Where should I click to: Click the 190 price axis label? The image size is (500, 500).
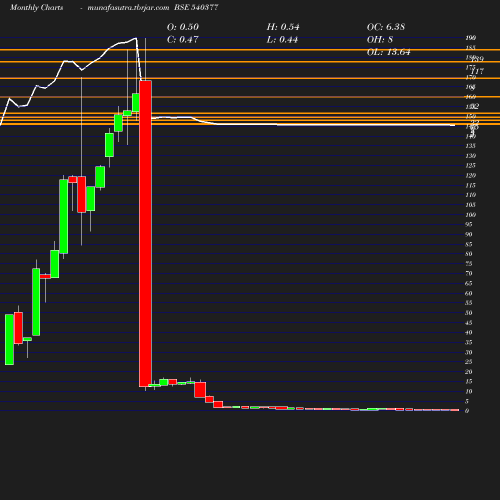[x=471, y=38]
